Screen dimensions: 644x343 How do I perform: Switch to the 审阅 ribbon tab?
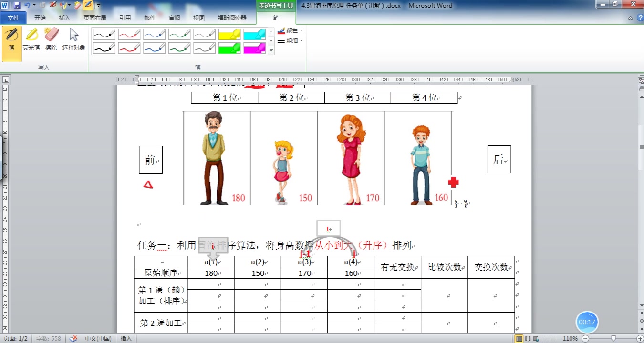[174, 18]
